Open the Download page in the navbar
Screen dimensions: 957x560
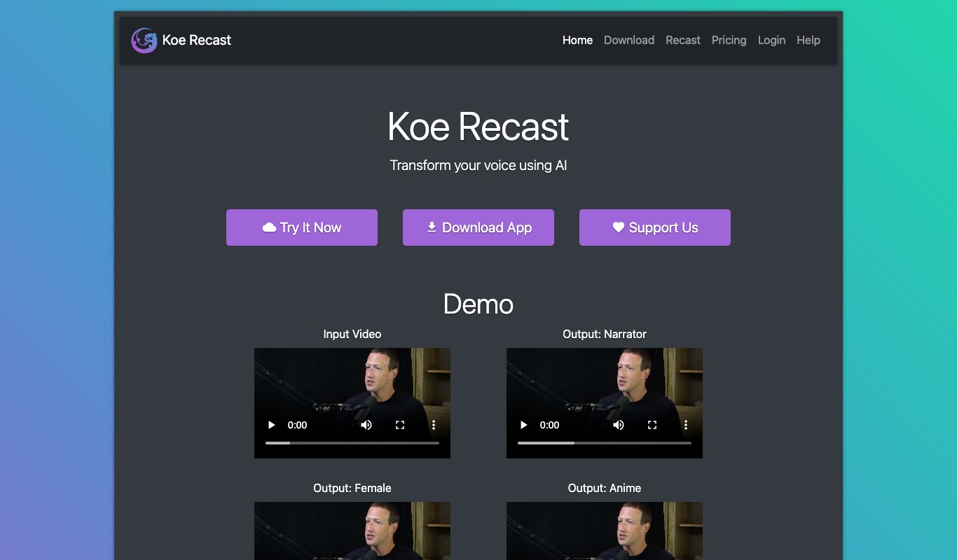[629, 41]
